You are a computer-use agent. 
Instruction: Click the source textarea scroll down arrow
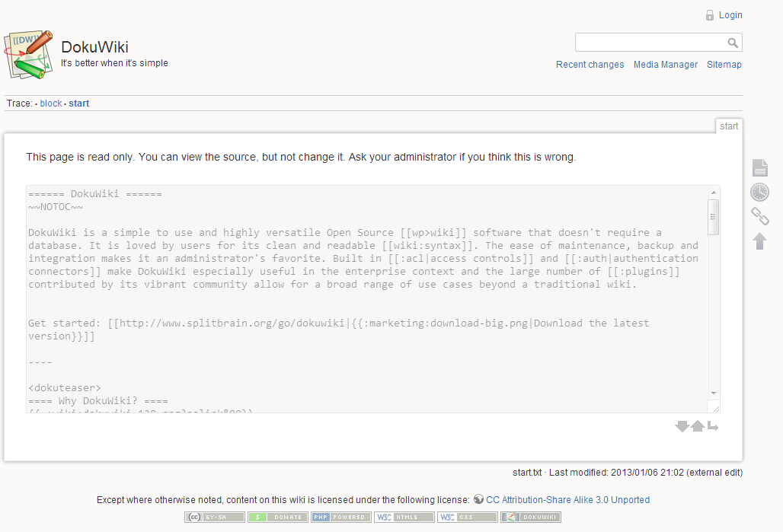tap(714, 393)
